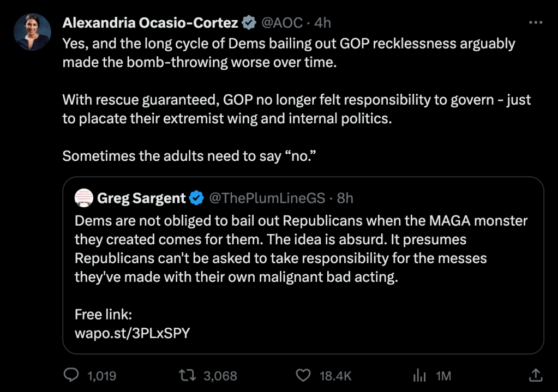This screenshot has width=558, height=392.
Task: Click the retweet arrows icon
Action: tap(187, 375)
